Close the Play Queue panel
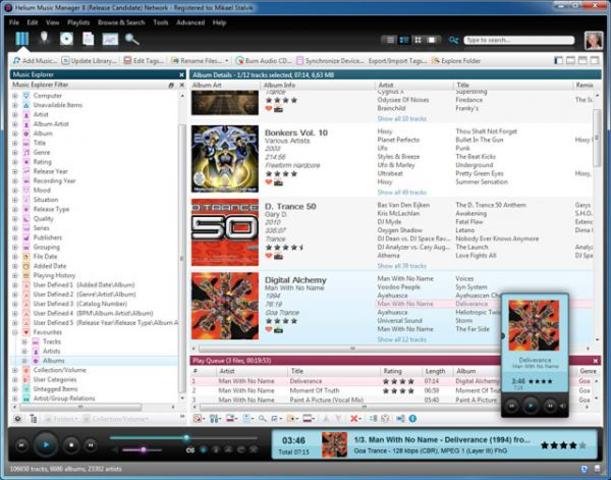This screenshot has height=480, width=611. pos(595,361)
